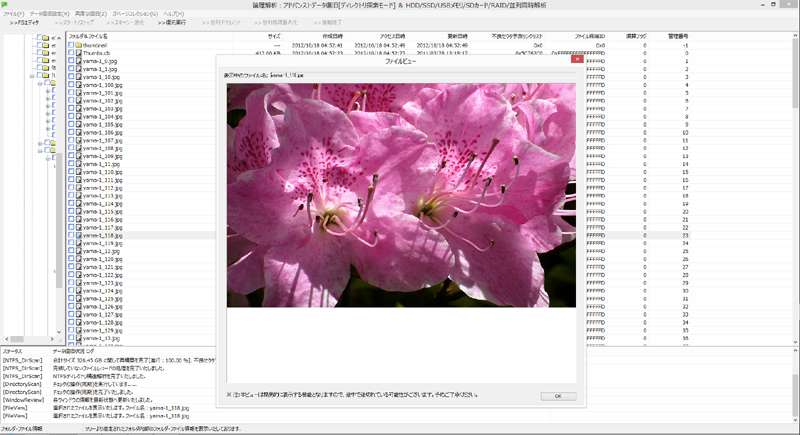Click the file icon of yama-1_0.jpg

point(79,61)
